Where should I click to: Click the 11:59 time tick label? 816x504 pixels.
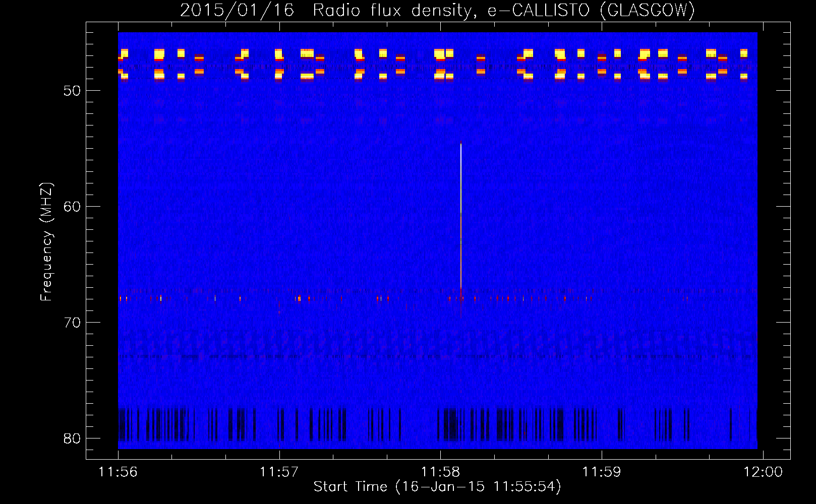(601, 472)
